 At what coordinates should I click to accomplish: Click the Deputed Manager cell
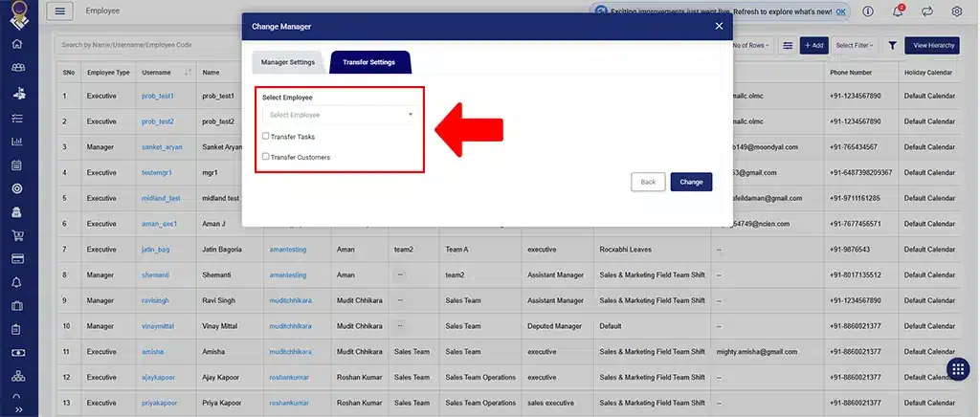pos(554,326)
